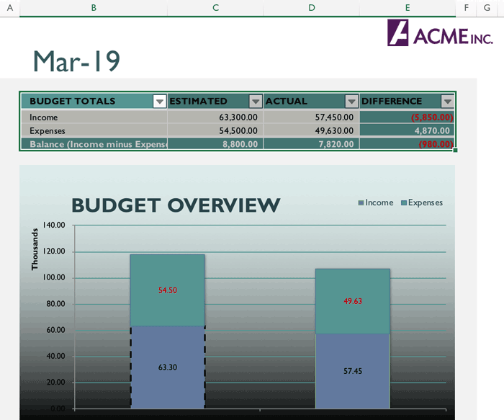Open the DIFFERENCE column filter arrow
This screenshot has height=420, width=504.
click(447, 102)
